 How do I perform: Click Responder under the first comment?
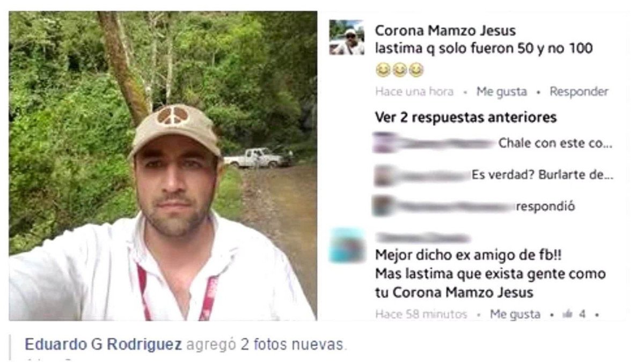[x=579, y=92]
